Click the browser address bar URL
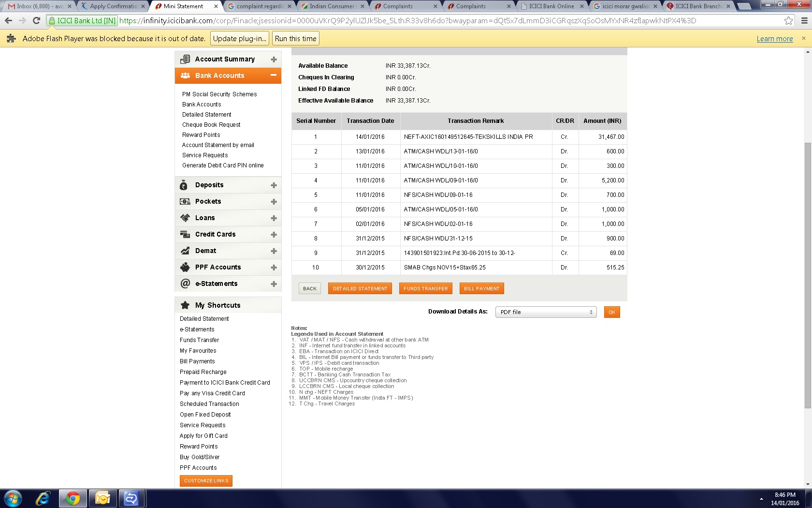Image resolution: width=812 pixels, height=508 pixels. (406, 21)
